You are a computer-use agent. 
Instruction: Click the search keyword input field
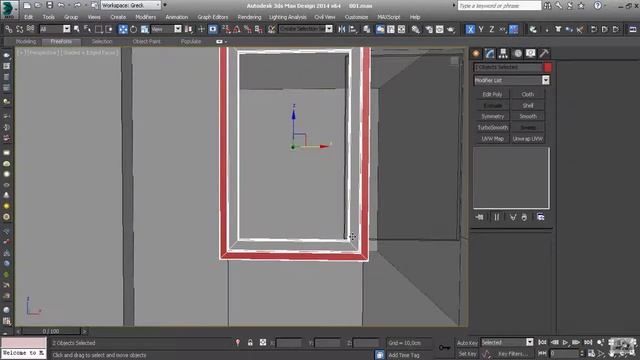point(499,5)
